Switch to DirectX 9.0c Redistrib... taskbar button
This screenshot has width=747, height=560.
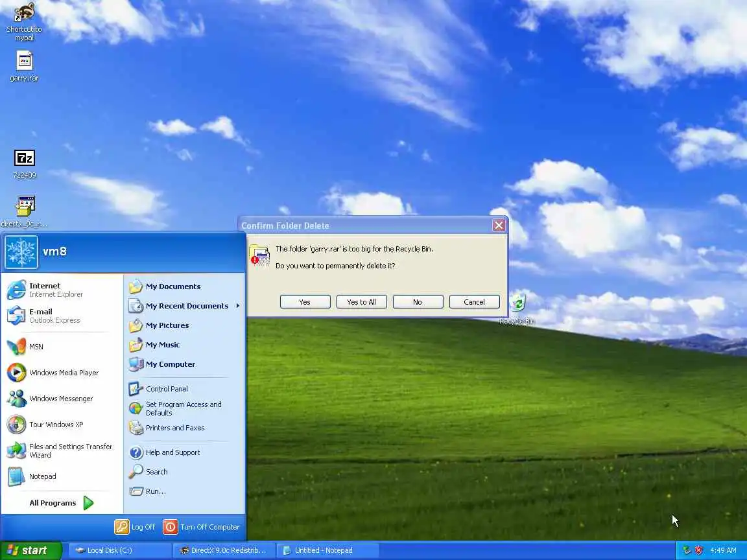click(x=224, y=550)
